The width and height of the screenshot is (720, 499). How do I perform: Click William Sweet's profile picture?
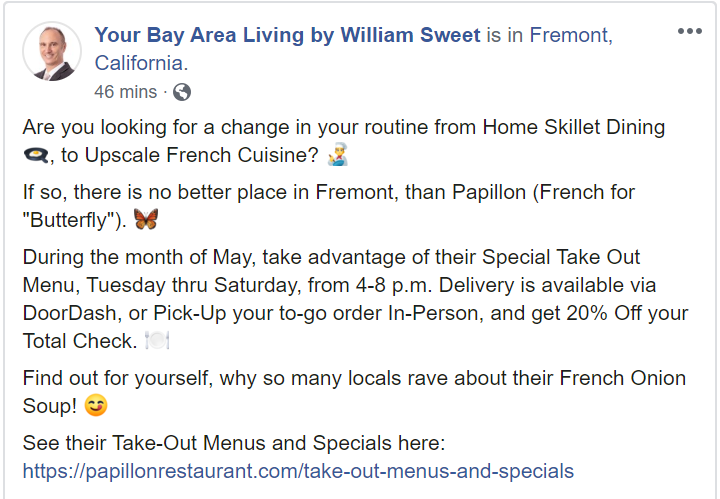click(52, 51)
